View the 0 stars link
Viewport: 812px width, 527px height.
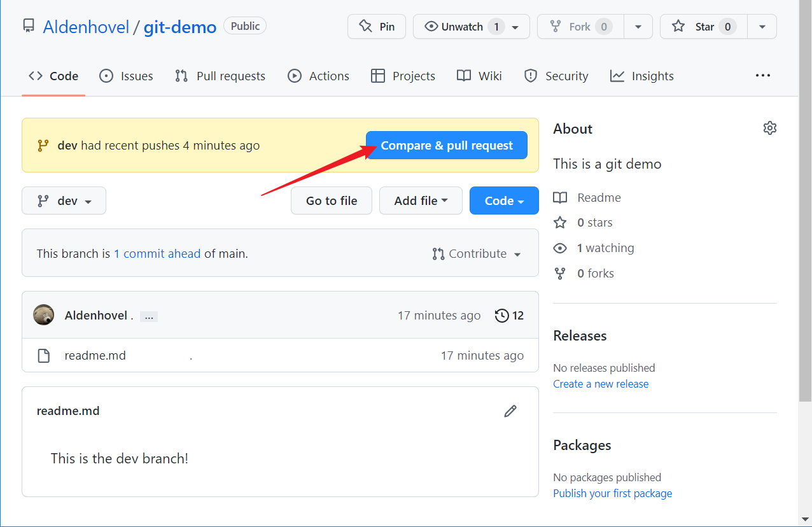(x=594, y=222)
